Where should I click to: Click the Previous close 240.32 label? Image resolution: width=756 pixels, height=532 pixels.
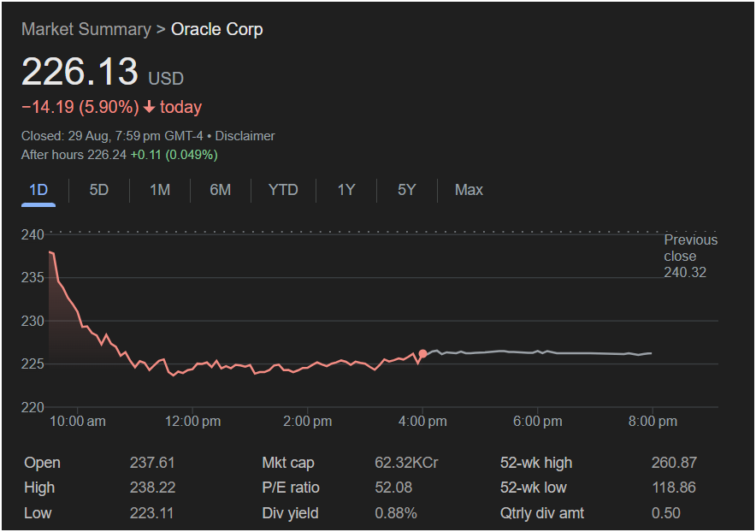coord(691,257)
